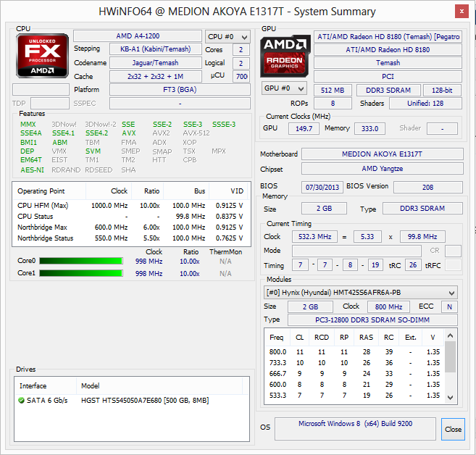Select the 733.3 frequency timing row
The width and height of the screenshot is (476, 455).
coord(354,363)
